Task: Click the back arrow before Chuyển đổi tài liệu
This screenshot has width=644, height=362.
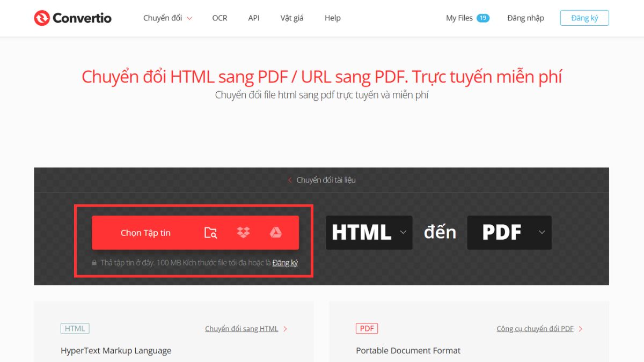Action: click(x=289, y=180)
